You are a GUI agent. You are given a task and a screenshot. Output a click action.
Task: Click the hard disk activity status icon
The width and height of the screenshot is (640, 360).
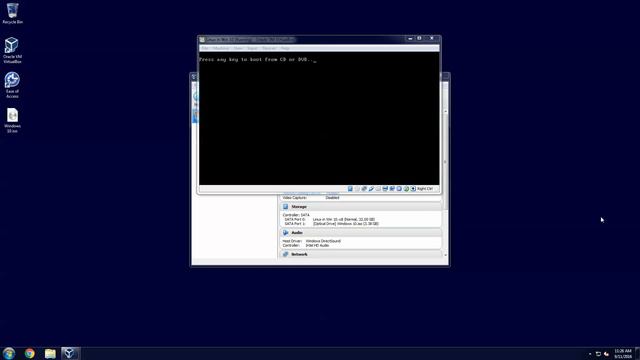point(350,189)
